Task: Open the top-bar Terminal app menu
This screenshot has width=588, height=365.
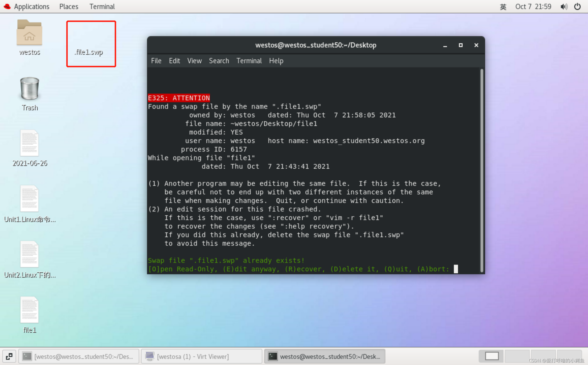Action: (x=102, y=6)
